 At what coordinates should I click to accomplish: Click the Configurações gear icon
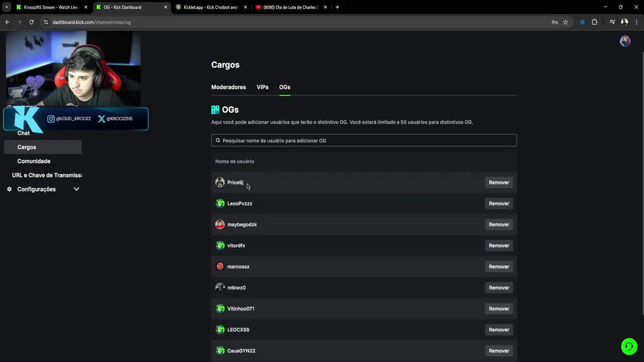click(10, 190)
